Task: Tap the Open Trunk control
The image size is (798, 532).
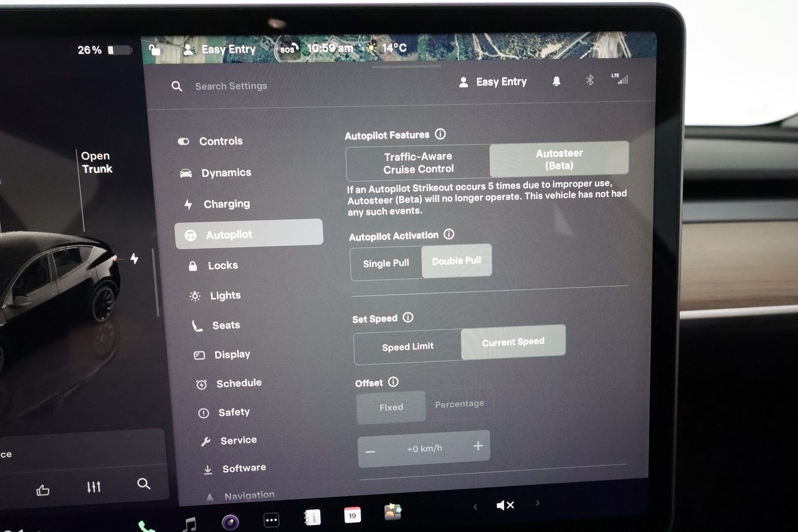Action: point(97,163)
